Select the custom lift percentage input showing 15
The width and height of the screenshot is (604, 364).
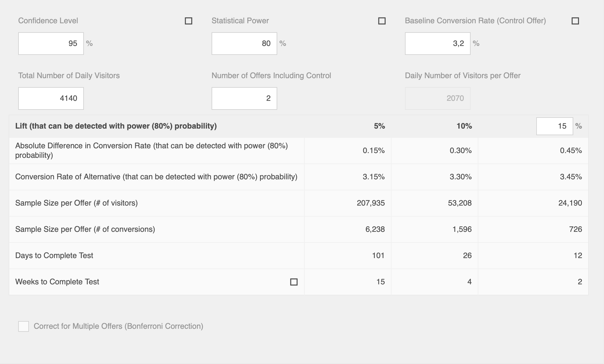(x=554, y=126)
